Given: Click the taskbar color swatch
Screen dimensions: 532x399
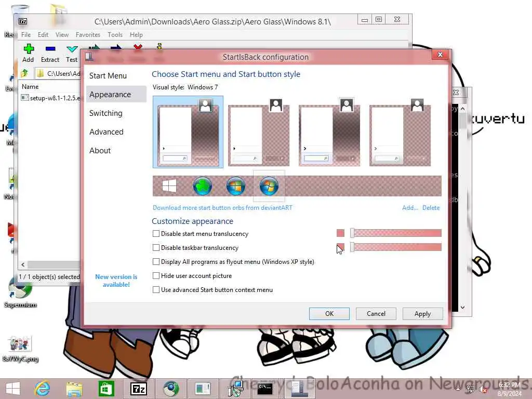Looking at the screenshot, I should 340,247.
